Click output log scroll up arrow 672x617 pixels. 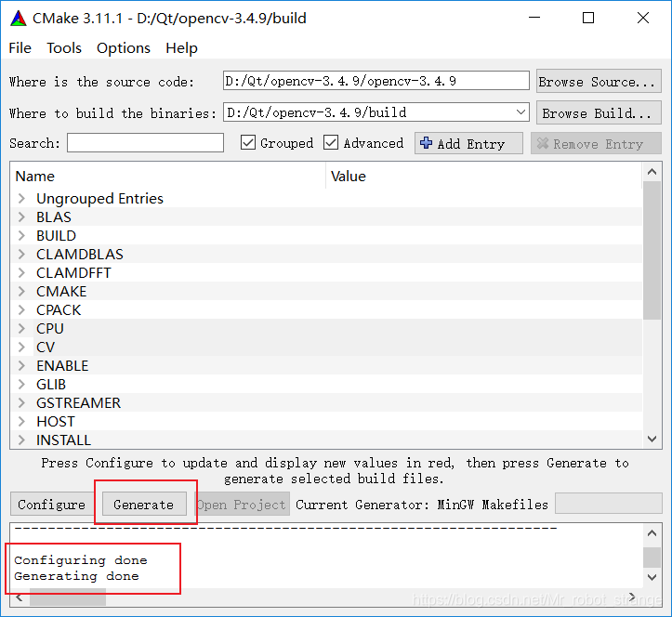click(652, 533)
